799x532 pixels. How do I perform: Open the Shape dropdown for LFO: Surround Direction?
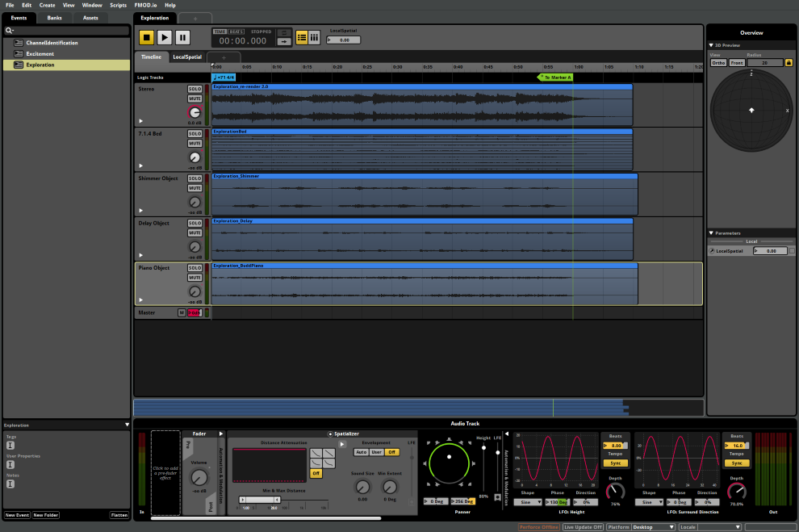(649, 502)
